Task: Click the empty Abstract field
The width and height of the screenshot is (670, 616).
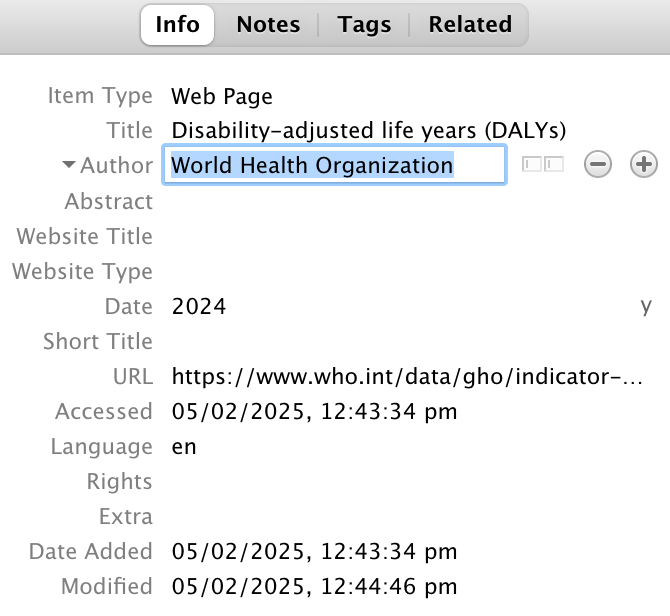Action: [x=410, y=201]
